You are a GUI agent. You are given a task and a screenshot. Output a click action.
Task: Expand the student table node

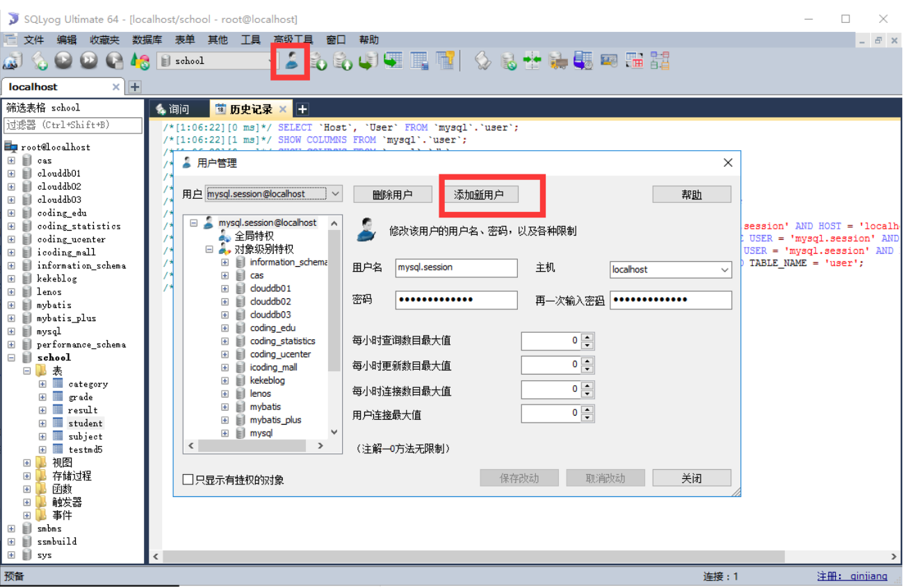[x=42, y=423]
